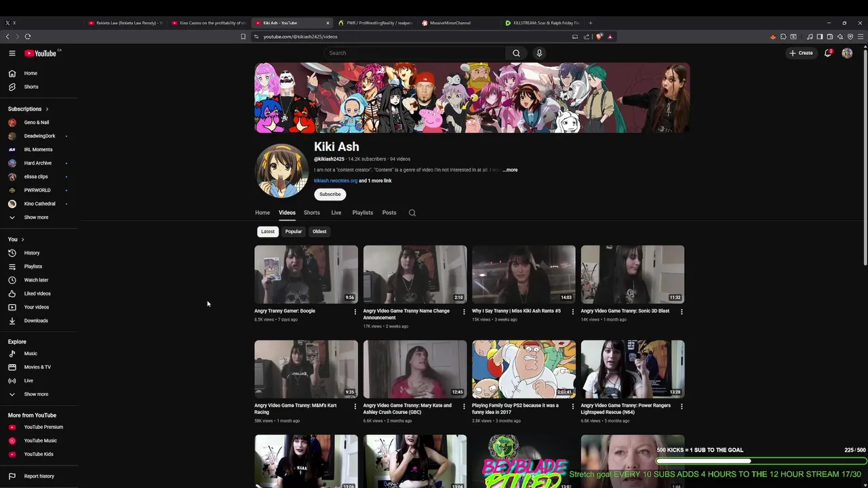Switch to the channel Shorts tab
Viewport: 868px width, 488px height.
[x=311, y=213]
